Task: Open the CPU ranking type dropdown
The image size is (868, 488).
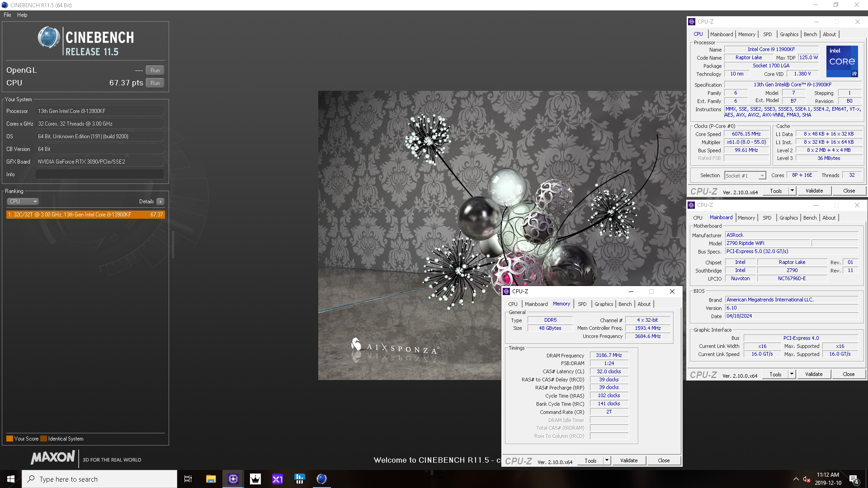Action: coord(23,202)
